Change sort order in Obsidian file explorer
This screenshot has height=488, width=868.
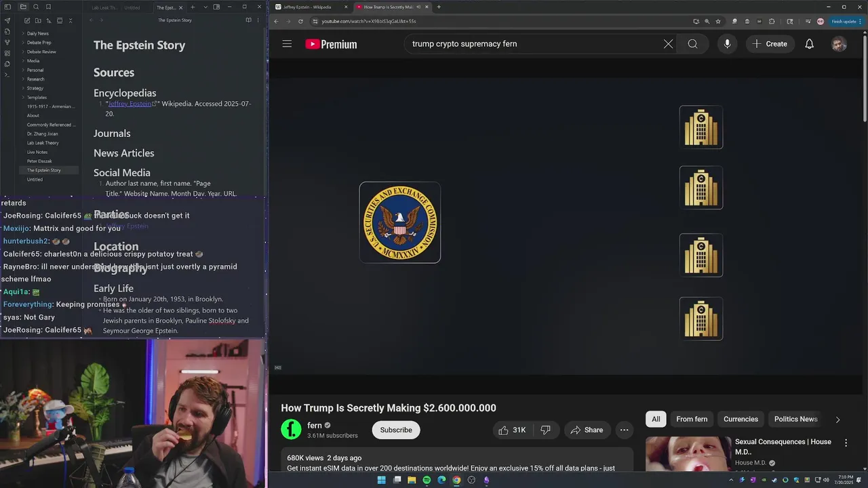pos(49,20)
